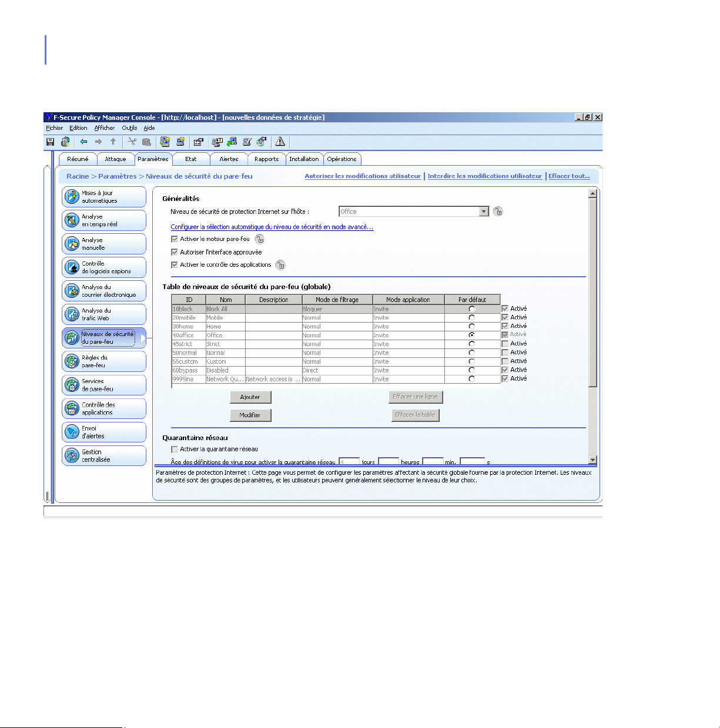Click the Import autoregistered hosts icon
Screen dimensions: 720x728
pos(247,142)
